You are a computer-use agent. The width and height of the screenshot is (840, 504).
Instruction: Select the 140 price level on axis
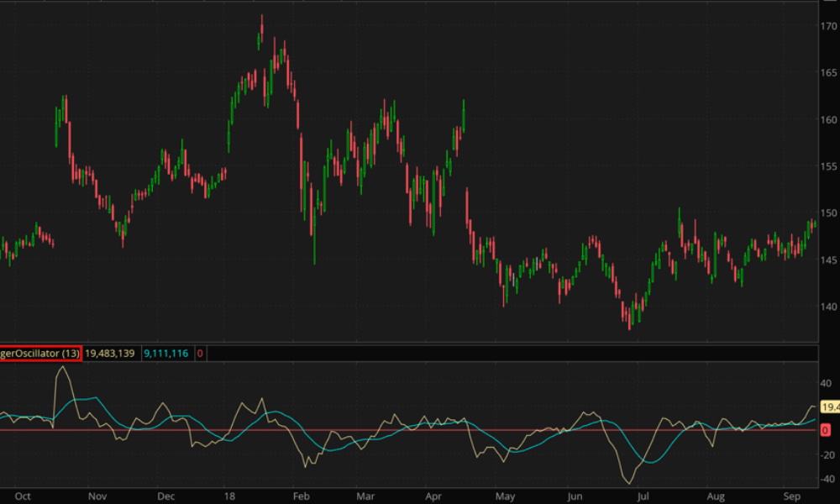click(x=829, y=307)
